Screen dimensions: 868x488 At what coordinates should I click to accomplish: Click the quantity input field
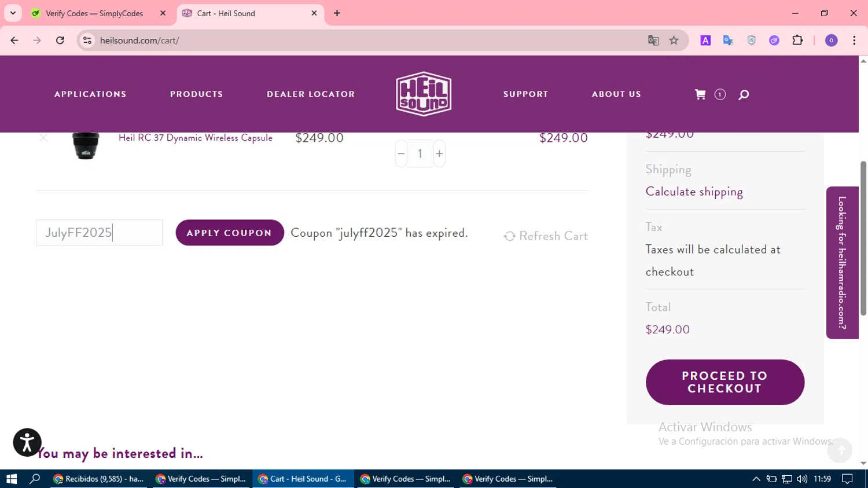(x=420, y=153)
